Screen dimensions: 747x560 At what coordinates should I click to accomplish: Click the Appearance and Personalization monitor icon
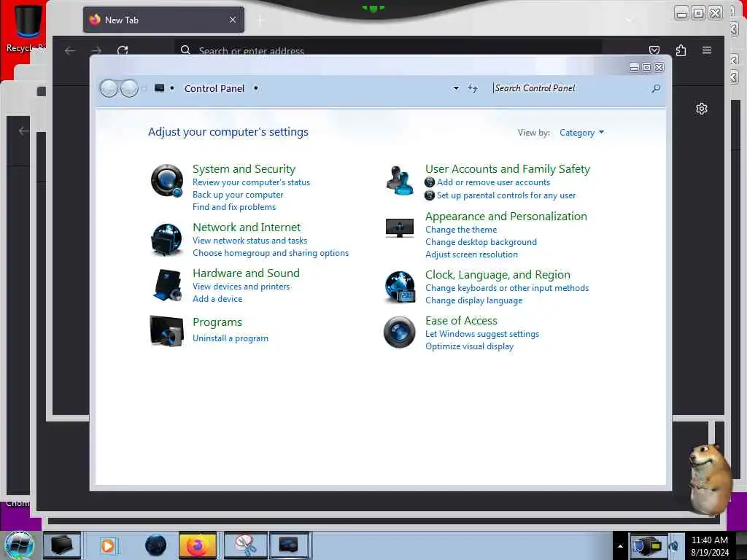click(x=400, y=228)
